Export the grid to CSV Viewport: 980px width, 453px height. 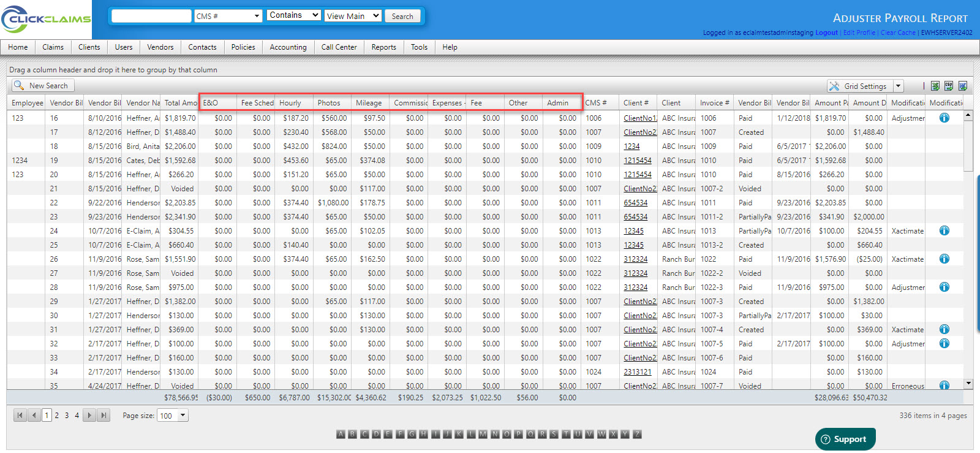(x=949, y=86)
